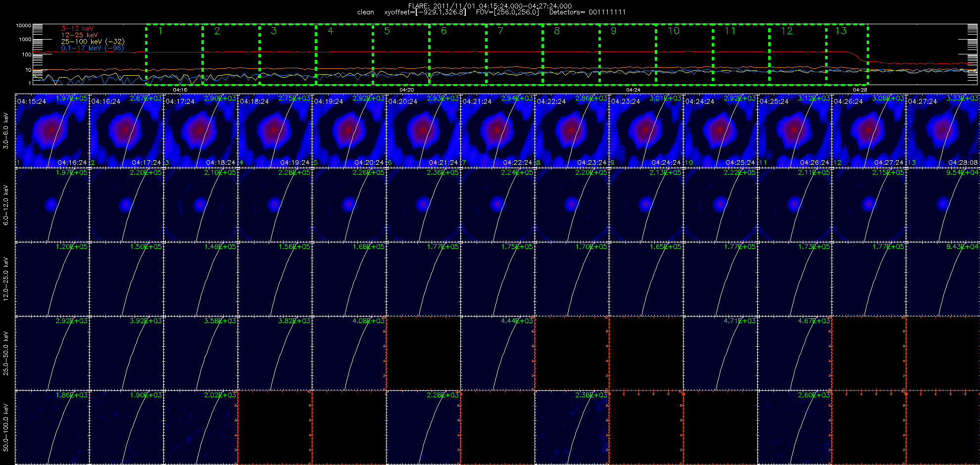This screenshot has width=980, height=465.
Task: Open the 6.0-12.0 keV image for interval 11
Action: [794, 204]
